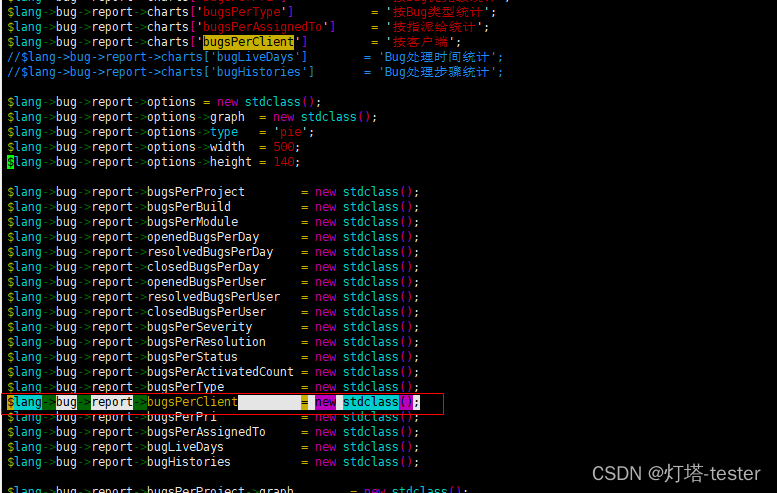Click the word 'bugsPerStatus'
Viewport: 777px width, 493px height.
coord(192,357)
